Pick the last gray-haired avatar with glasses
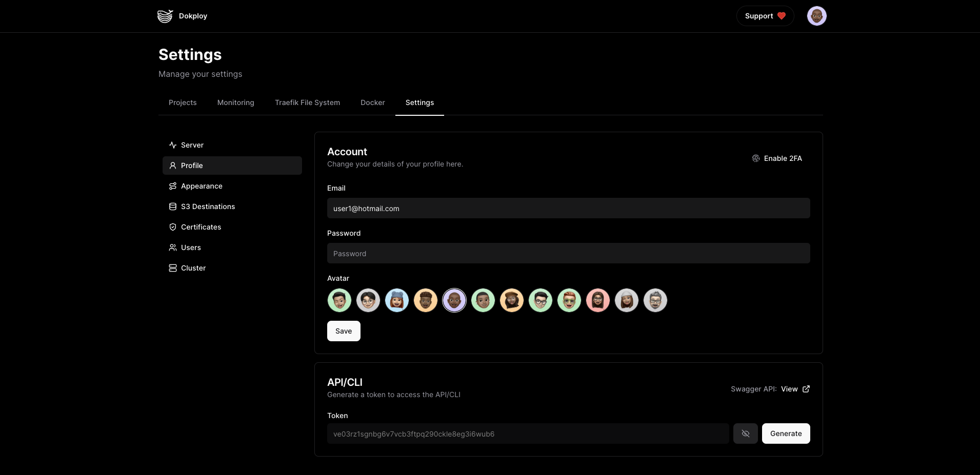980x475 pixels. [x=655, y=300]
